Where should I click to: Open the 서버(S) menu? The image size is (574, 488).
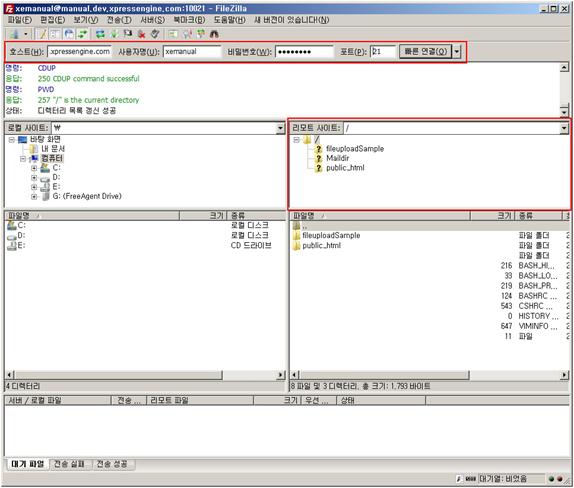tap(153, 20)
